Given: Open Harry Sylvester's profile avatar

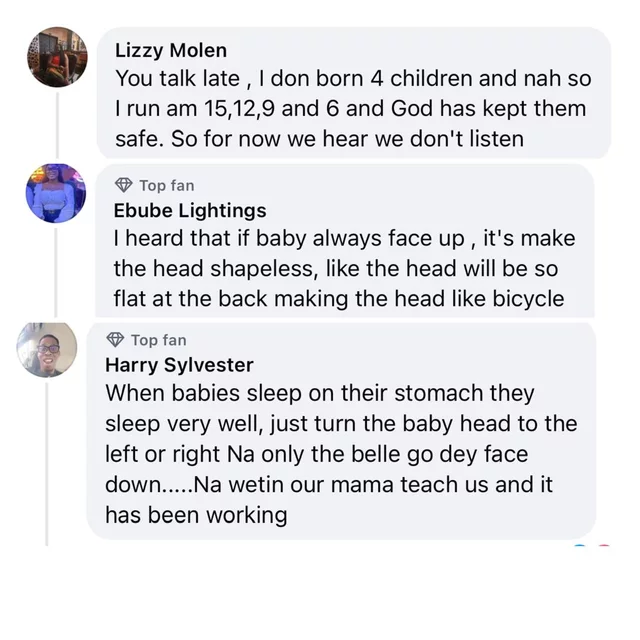Looking at the screenshot, I should click(47, 349).
